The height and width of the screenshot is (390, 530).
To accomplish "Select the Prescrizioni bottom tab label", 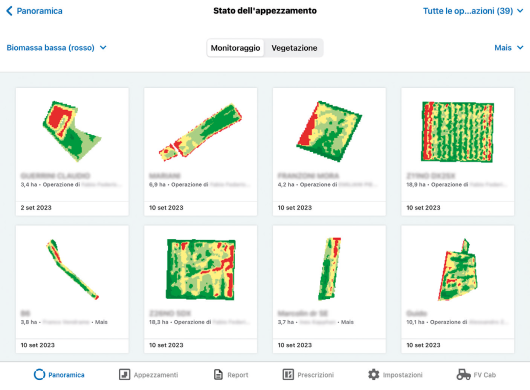I will [x=315, y=375].
